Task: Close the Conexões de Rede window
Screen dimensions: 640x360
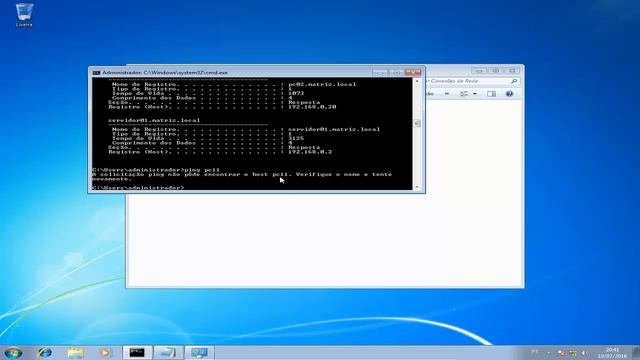Action: [x=512, y=71]
